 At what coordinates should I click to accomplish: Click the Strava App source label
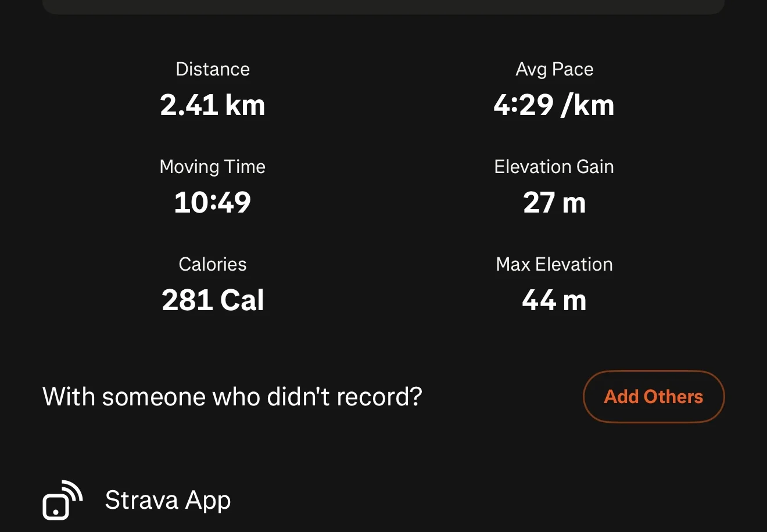click(168, 500)
